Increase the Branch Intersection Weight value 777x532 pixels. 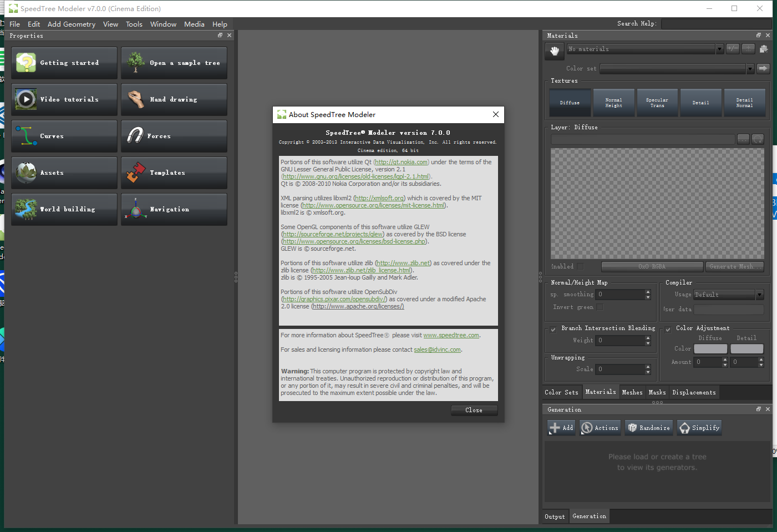pos(648,338)
